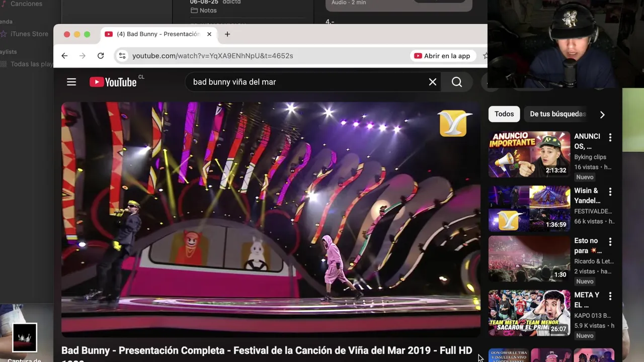
Task: Go to the YouTube home logo
Action: point(113,82)
